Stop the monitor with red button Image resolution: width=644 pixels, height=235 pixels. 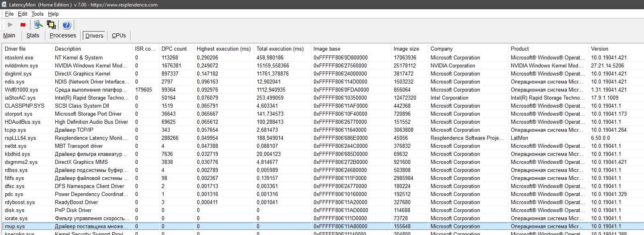tap(23, 25)
